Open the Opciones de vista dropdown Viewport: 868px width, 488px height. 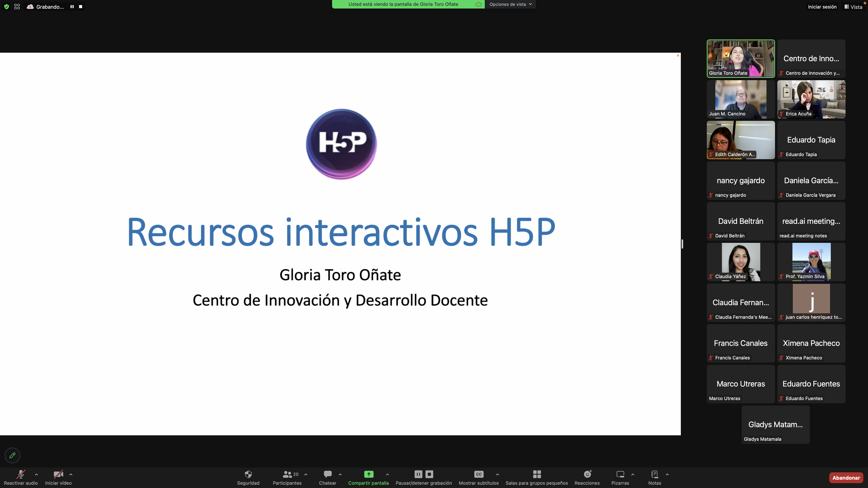pos(511,4)
